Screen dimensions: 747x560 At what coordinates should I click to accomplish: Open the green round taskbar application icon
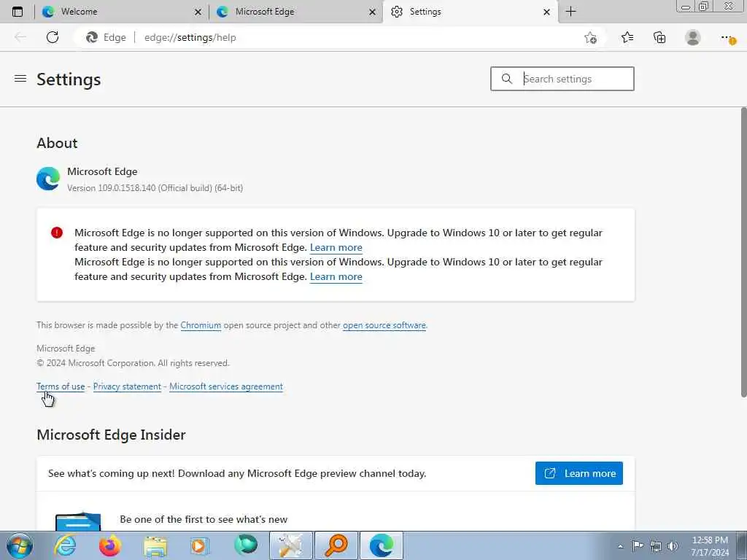click(246, 545)
